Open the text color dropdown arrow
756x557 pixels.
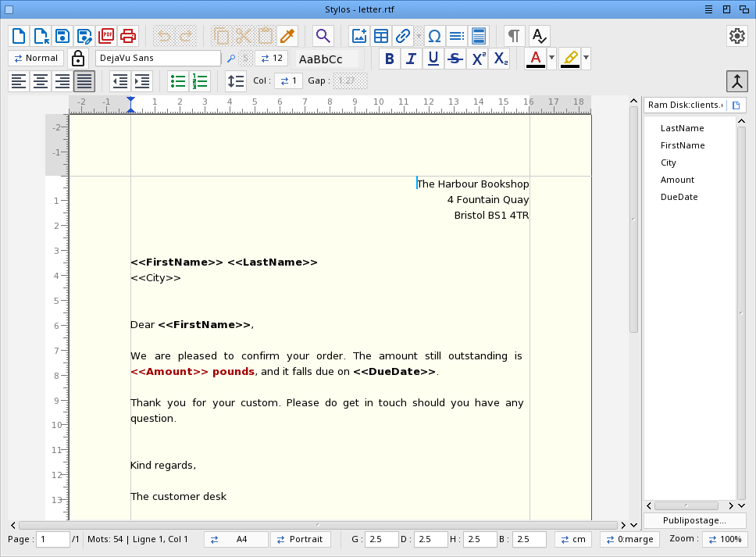[x=551, y=59]
